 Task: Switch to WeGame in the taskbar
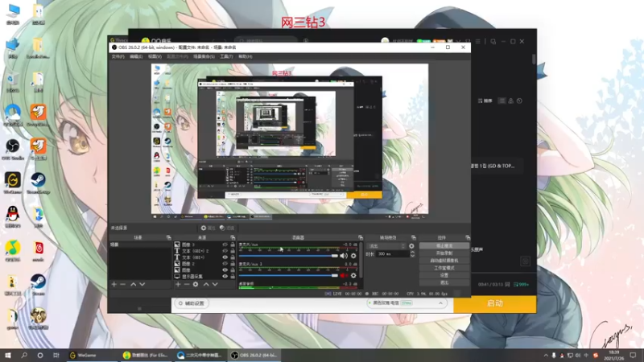(92, 356)
